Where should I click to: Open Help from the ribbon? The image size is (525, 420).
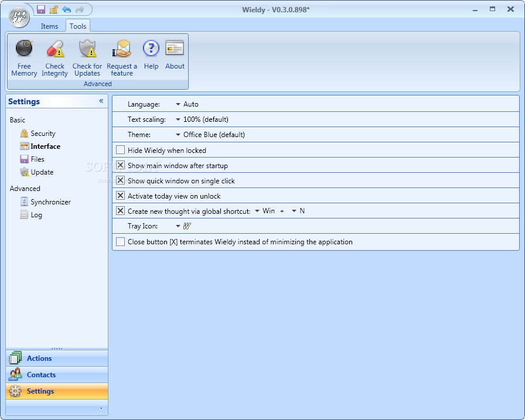pos(151,55)
